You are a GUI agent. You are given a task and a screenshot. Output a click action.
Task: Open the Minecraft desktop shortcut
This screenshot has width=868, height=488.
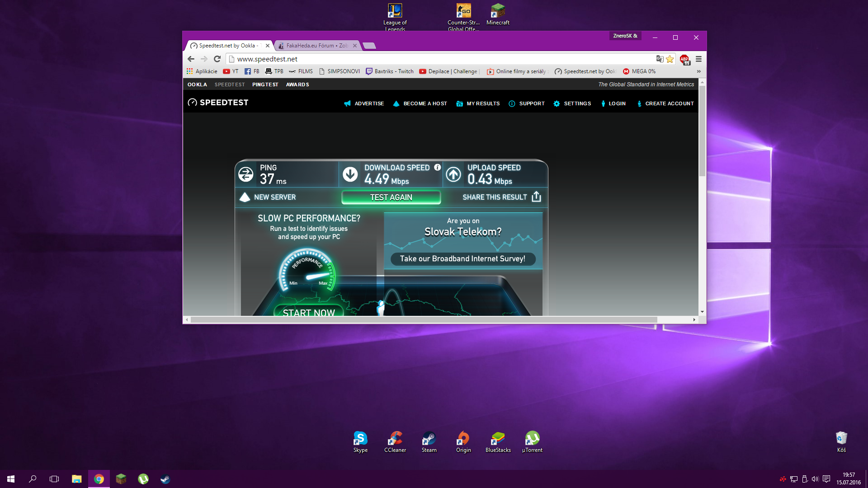[498, 14]
